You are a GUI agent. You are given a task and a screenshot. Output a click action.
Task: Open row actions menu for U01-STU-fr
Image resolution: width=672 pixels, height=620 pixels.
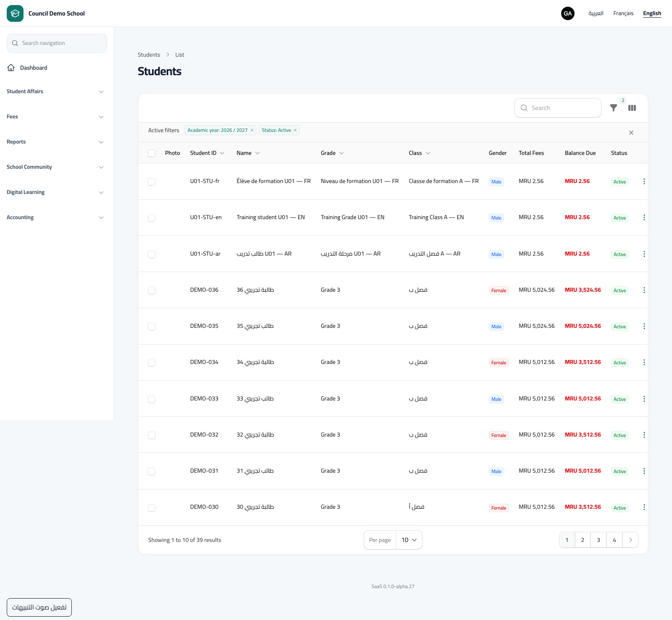tap(644, 181)
